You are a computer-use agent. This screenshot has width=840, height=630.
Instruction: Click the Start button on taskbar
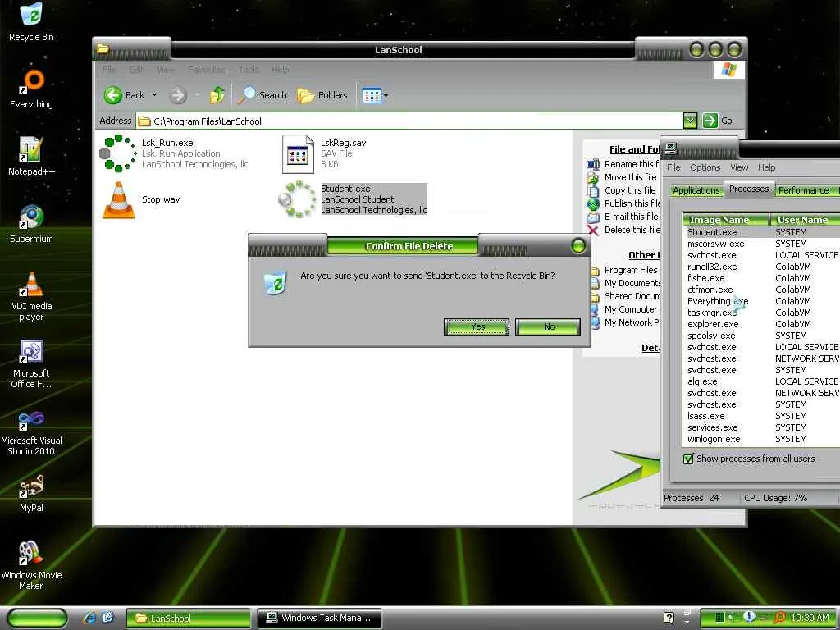pyautogui.click(x=38, y=619)
